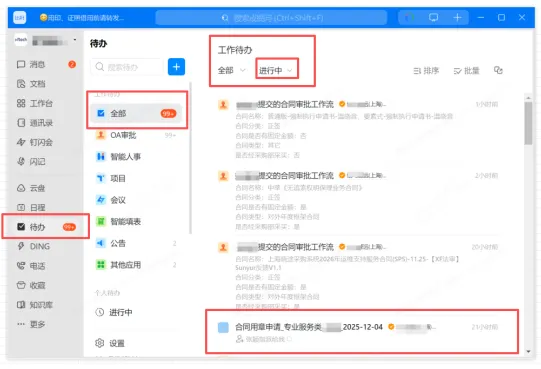The width and height of the screenshot is (541, 369).
Task: Click the organization avatar in the top-left
Action: (21, 40)
